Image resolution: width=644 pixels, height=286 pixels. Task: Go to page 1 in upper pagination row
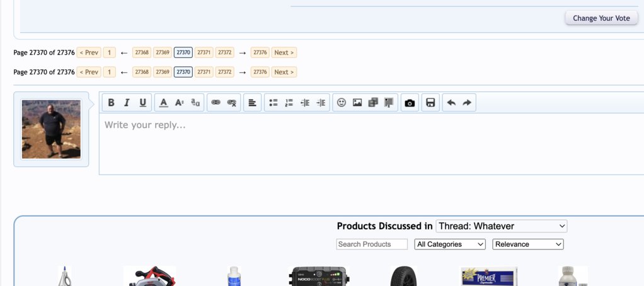click(x=109, y=52)
